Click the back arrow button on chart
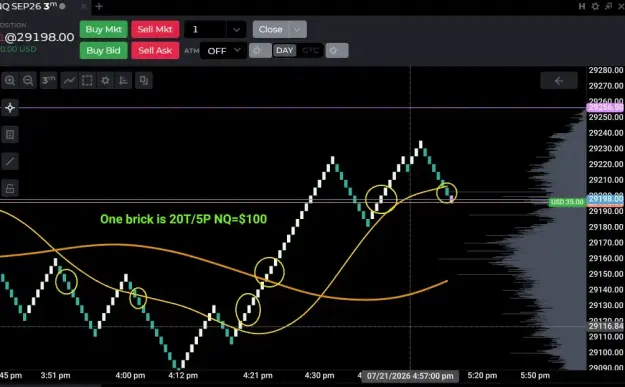 pyautogui.click(x=558, y=81)
